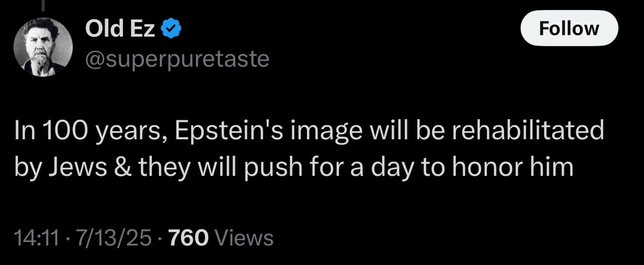Click the word "day" in the tweet
Screen dimensions: 644x265
[x=391, y=168]
